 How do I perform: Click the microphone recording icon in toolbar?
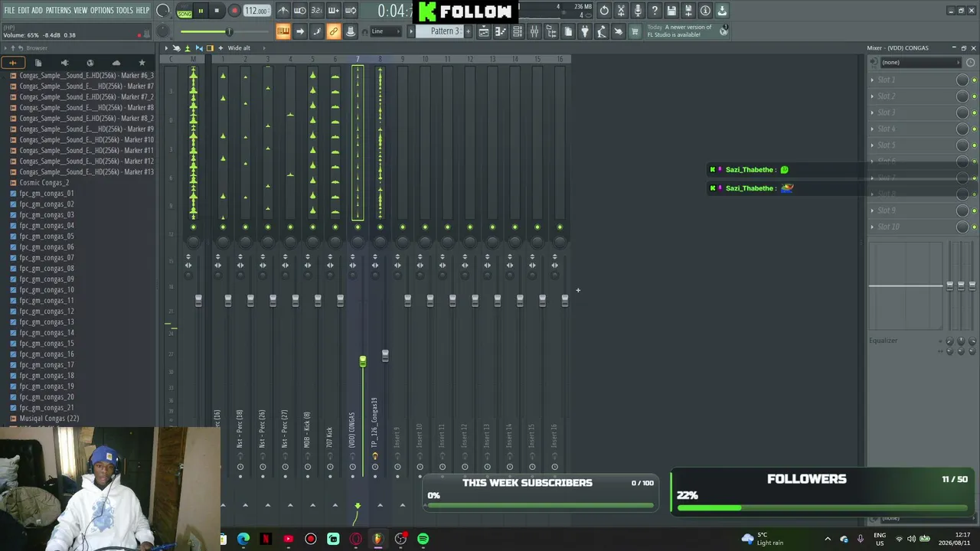638,11
